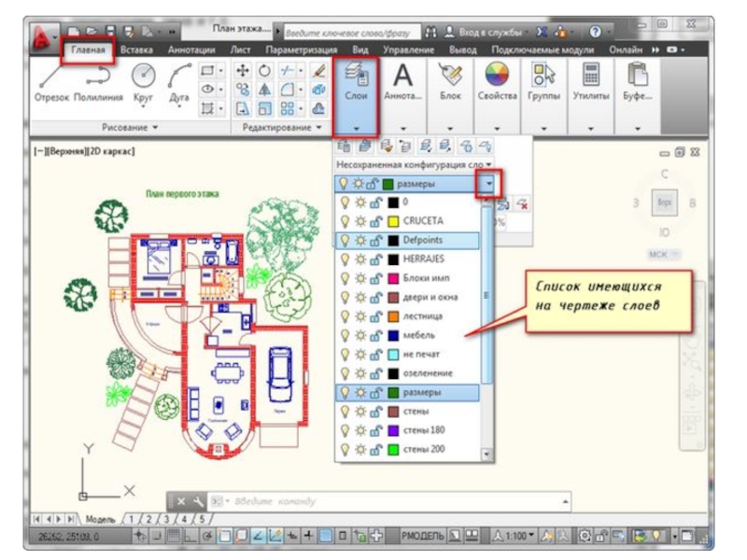
Task: Switch to the Вставка ribbon tab
Action: click(137, 49)
